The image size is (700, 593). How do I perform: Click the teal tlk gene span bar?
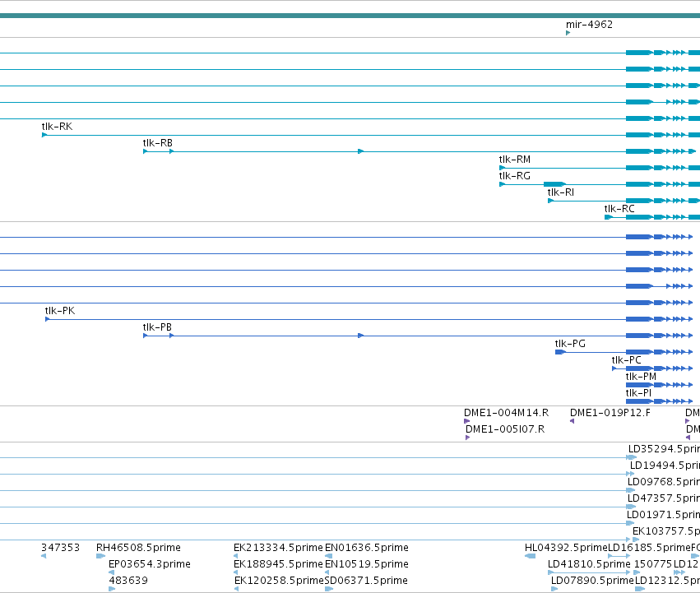tap(350, 16)
